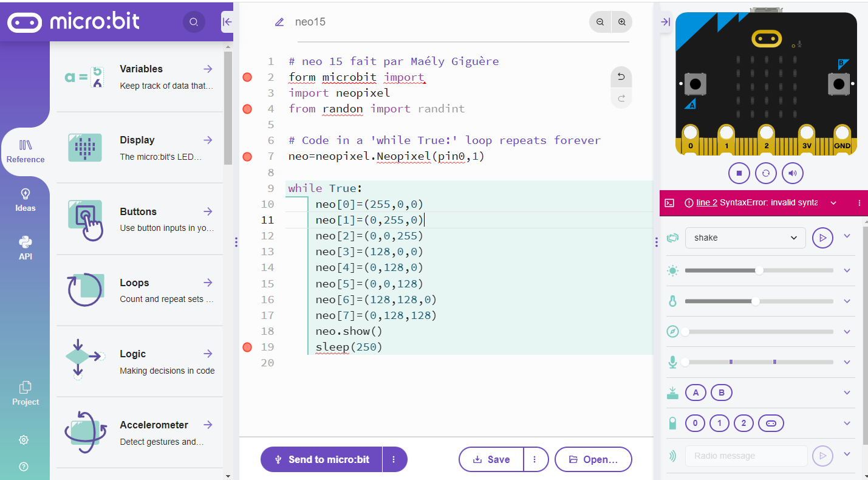This screenshot has height=480, width=868.
Task: Zoom in the code editor
Action: pos(622,22)
